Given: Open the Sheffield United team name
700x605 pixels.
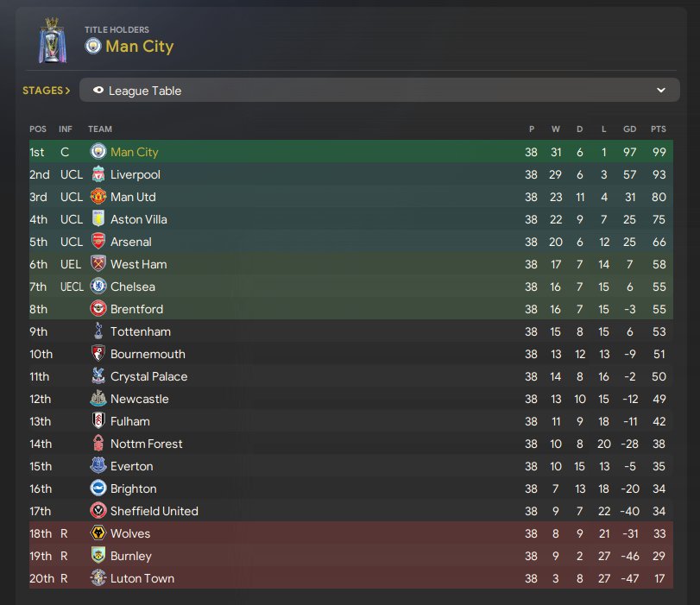Looking at the screenshot, I should coord(154,511).
